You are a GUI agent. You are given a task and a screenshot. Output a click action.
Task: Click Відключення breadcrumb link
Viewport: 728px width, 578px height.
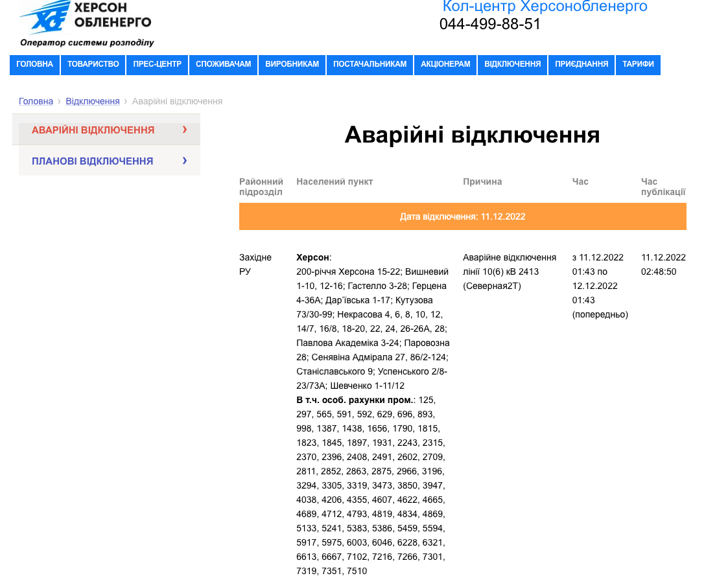93,102
